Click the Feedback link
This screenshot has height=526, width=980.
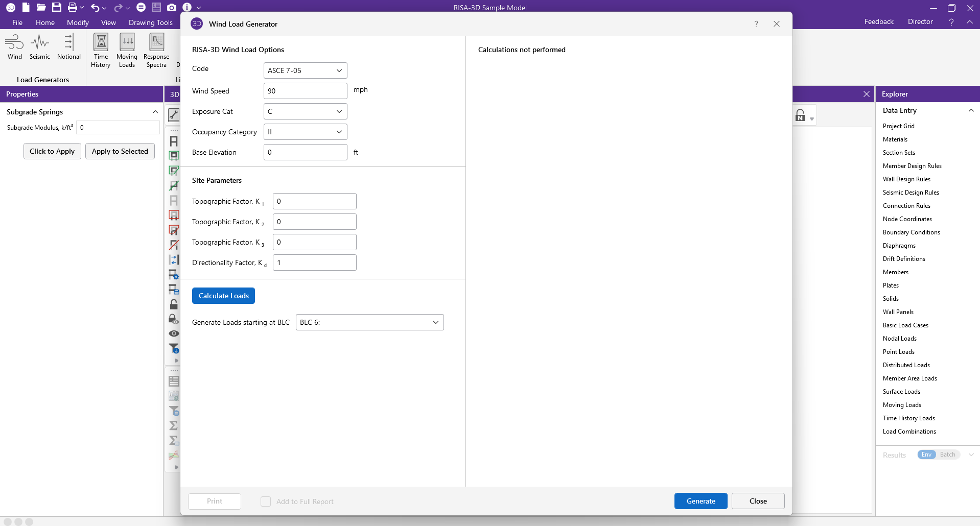click(879, 21)
